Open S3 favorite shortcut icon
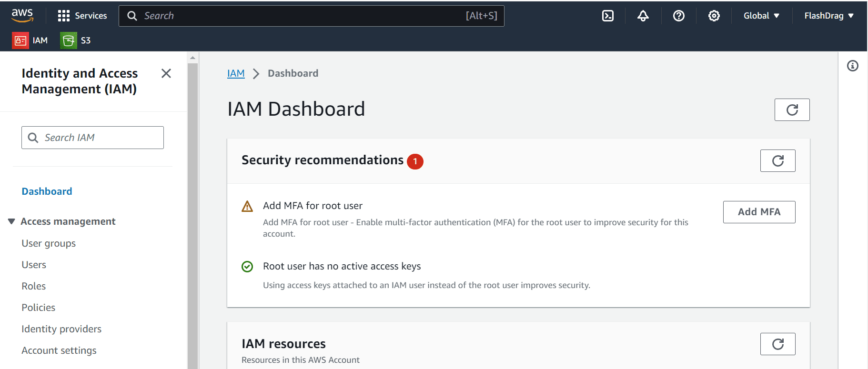The image size is (868, 369). (x=69, y=40)
